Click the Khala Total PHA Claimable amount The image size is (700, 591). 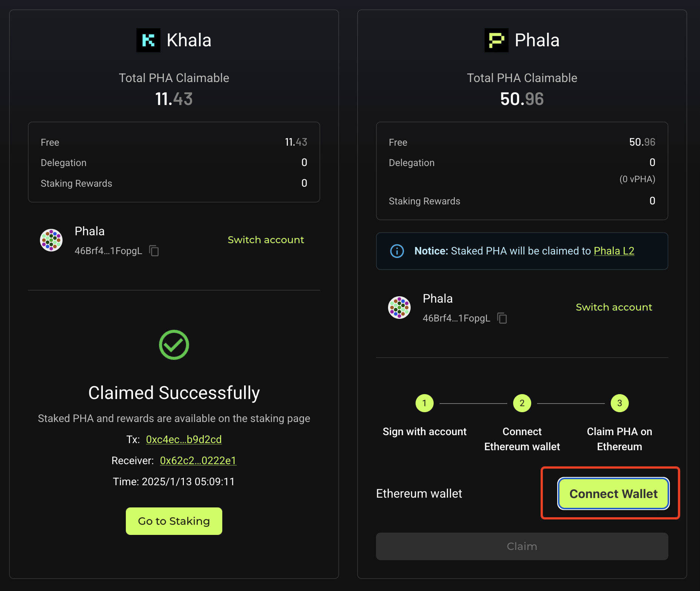point(174,99)
